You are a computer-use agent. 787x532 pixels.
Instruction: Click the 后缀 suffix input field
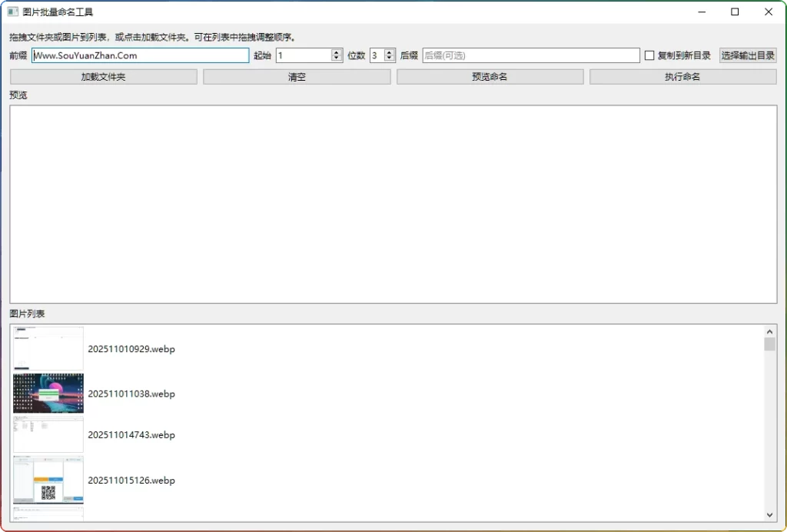click(530, 55)
